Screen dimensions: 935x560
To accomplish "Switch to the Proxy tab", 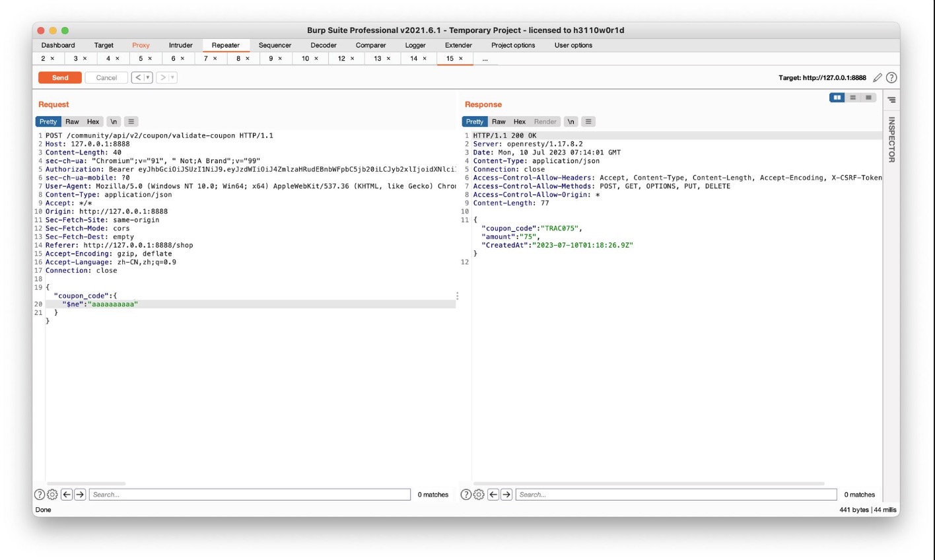I will [x=141, y=46].
